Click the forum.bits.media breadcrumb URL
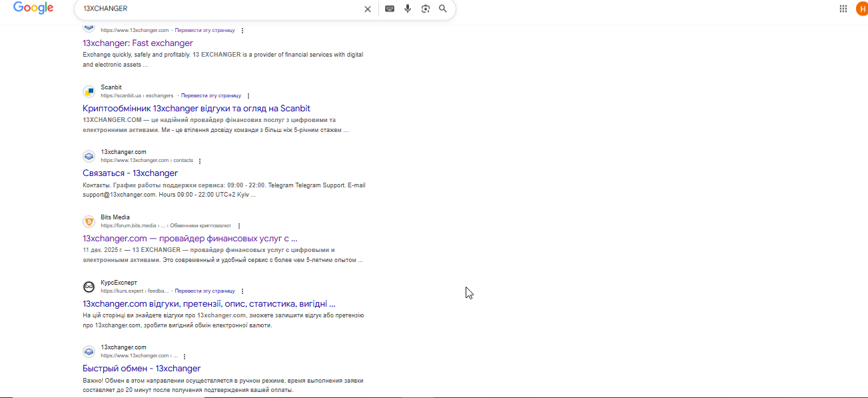 (x=166, y=226)
